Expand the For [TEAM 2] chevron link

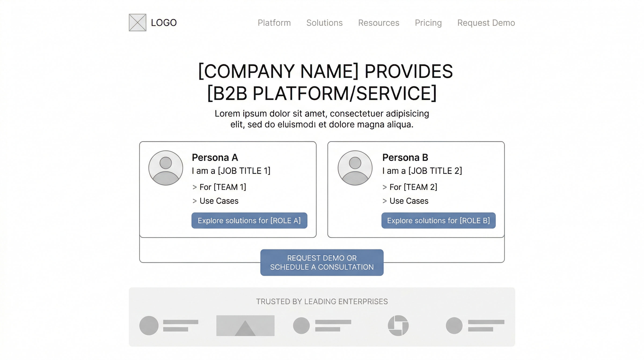coord(410,187)
